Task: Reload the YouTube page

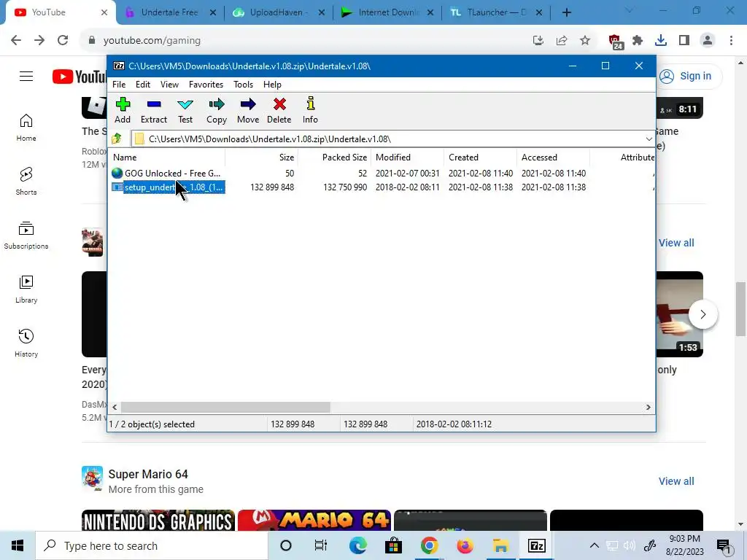Action: pos(63,41)
